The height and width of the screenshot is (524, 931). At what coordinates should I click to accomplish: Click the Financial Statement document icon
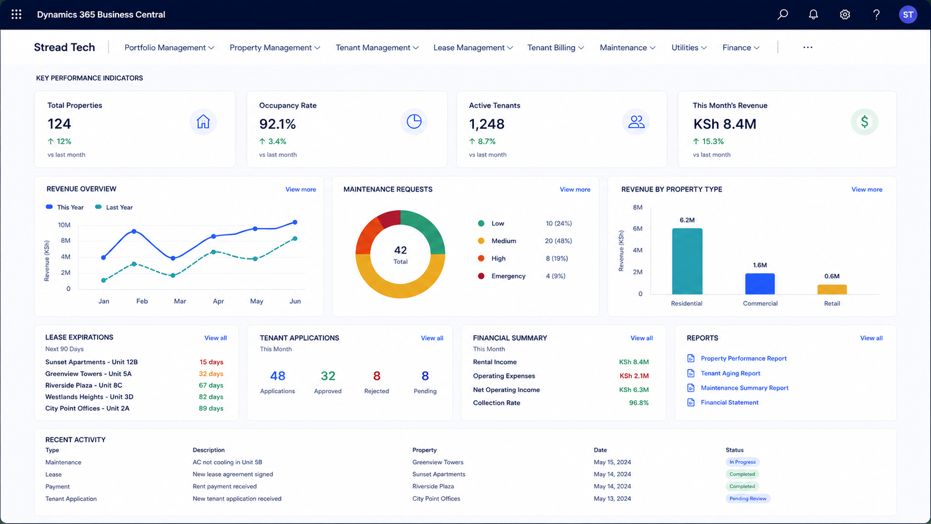click(x=691, y=402)
